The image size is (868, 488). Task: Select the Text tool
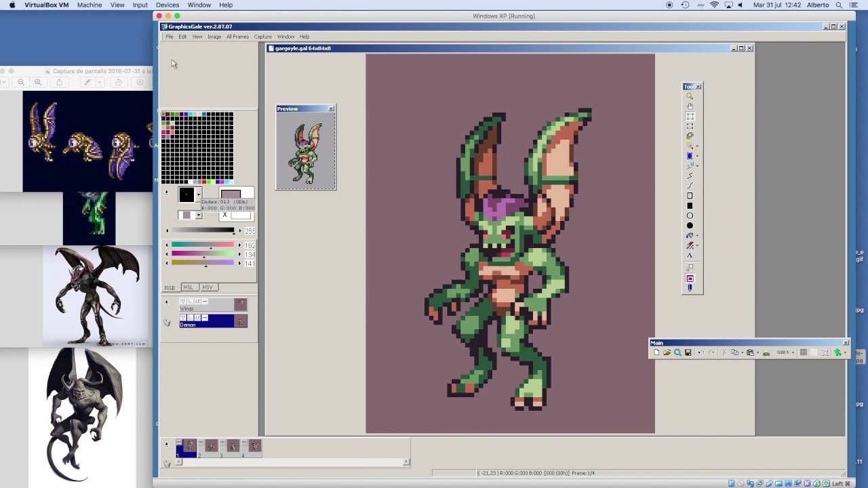coord(690,256)
